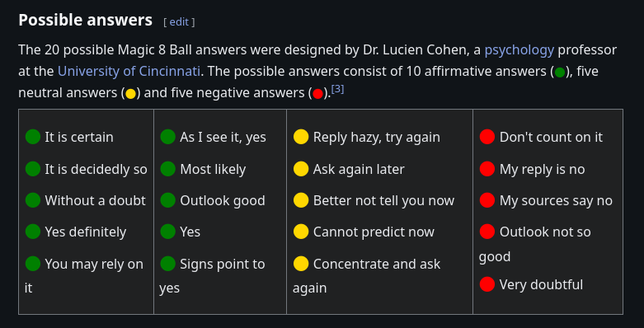Click the Possible answers section heading
644x328 pixels.
pos(86,20)
